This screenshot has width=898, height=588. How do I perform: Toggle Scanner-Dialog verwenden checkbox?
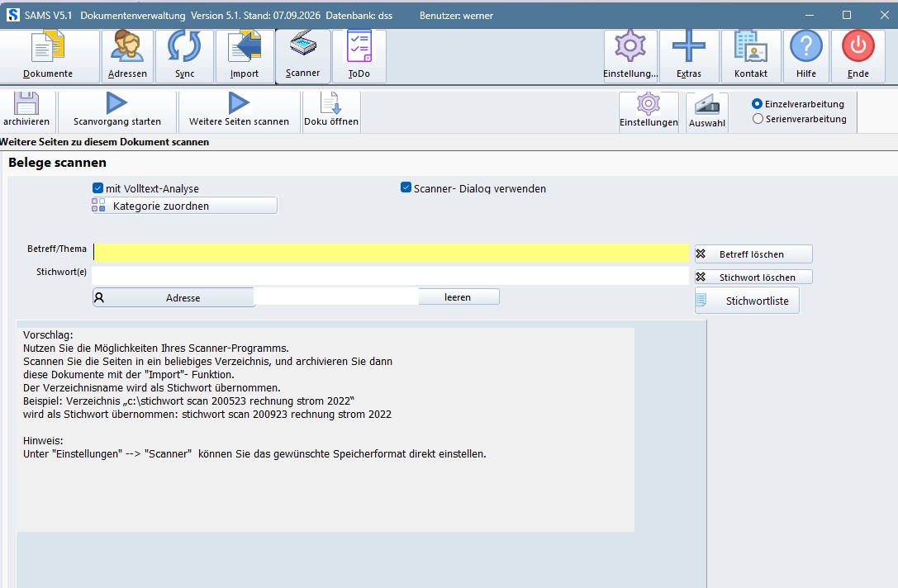point(406,187)
